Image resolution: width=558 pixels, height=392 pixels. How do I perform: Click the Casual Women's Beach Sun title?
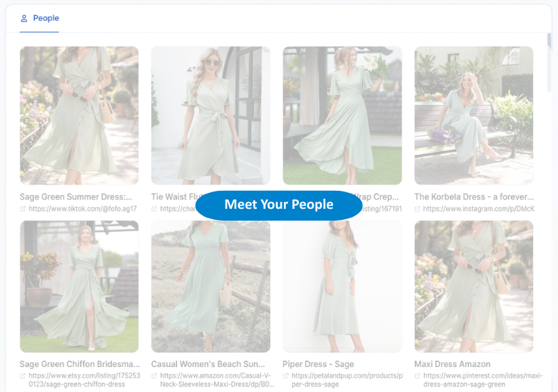point(208,364)
